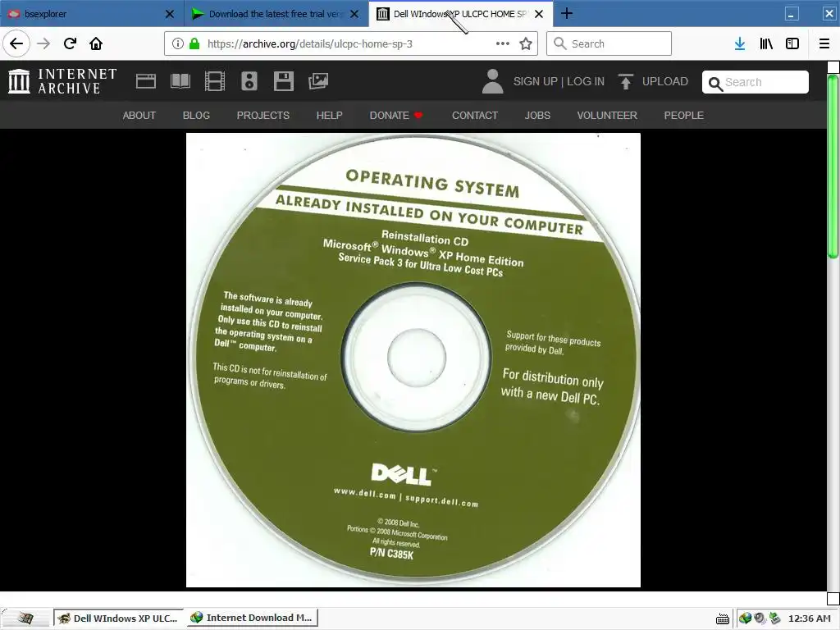The width and height of the screenshot is (840, 630).
Task: Focus the Internet Archive Search field
Action: tap(756, 82)
